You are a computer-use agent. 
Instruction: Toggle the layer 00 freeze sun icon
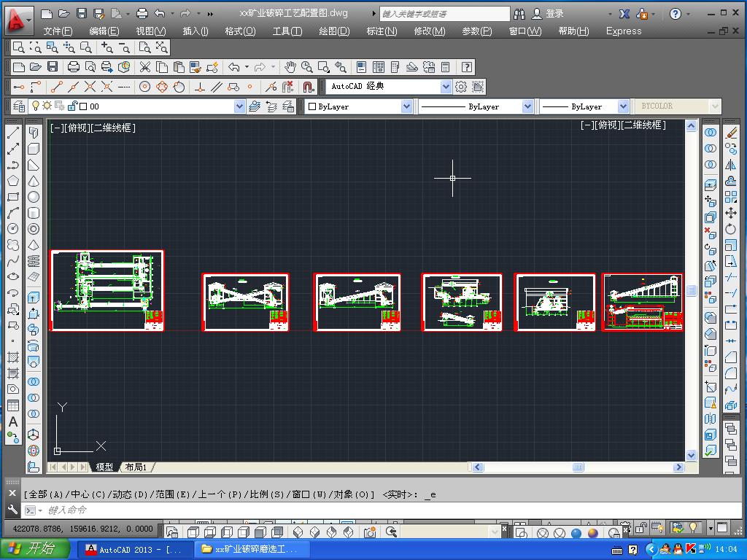47,106
